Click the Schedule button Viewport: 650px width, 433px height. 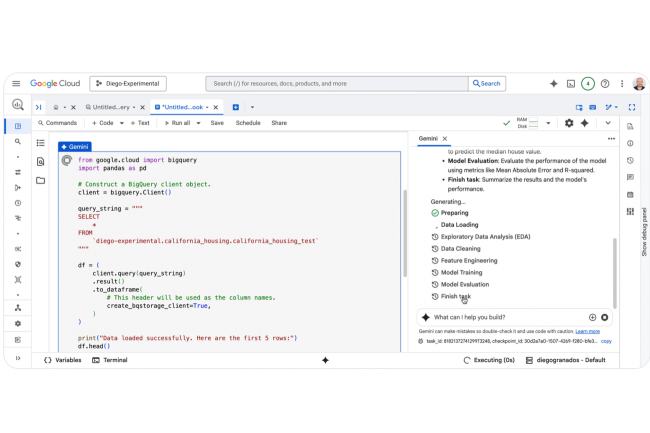click(x=248, y=123)
